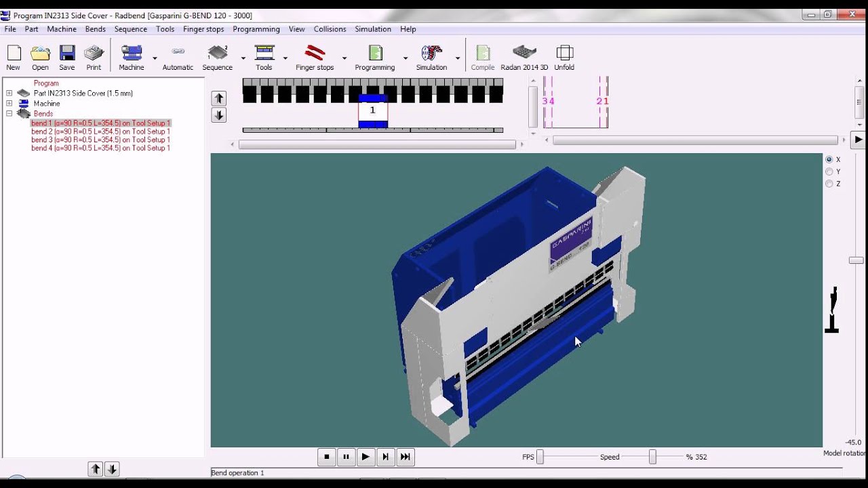Collapse the Bends tree node

coord(9,114)
